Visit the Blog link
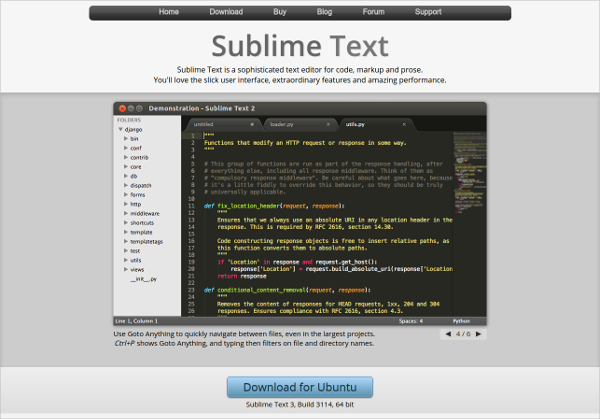 point(324,12)
